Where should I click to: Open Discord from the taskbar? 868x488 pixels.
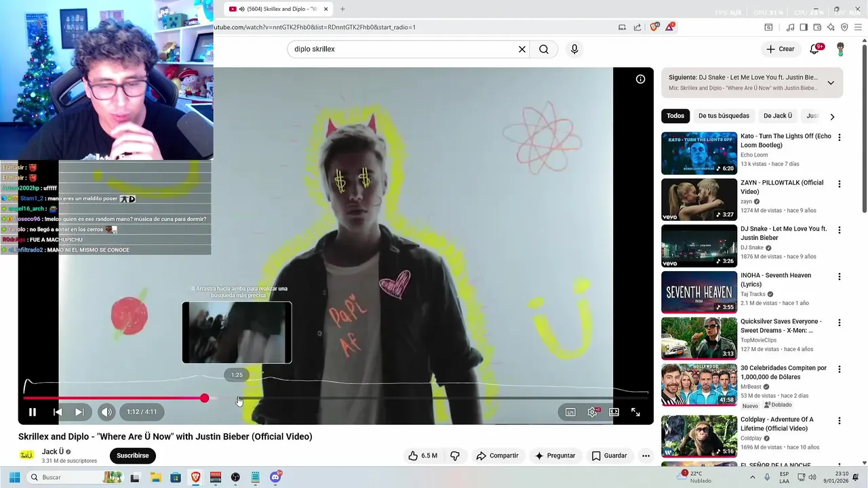point(275,477)
